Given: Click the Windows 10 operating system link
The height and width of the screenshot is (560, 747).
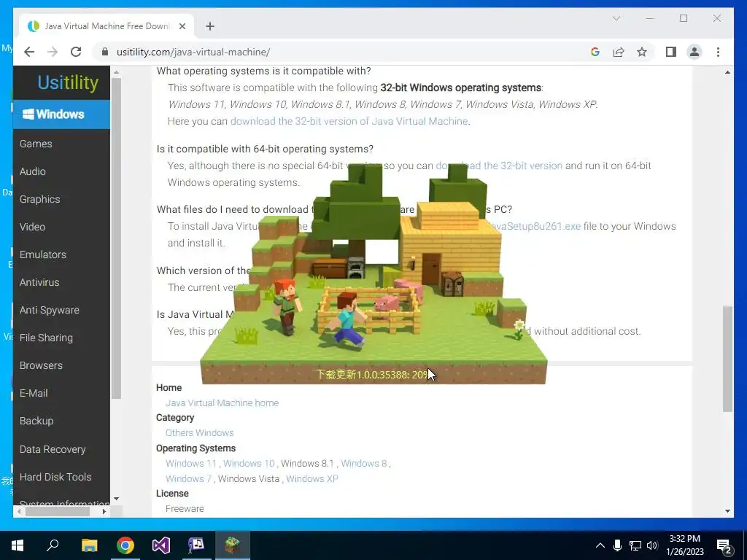Looking at the screenshot, I should coord(249,463).
